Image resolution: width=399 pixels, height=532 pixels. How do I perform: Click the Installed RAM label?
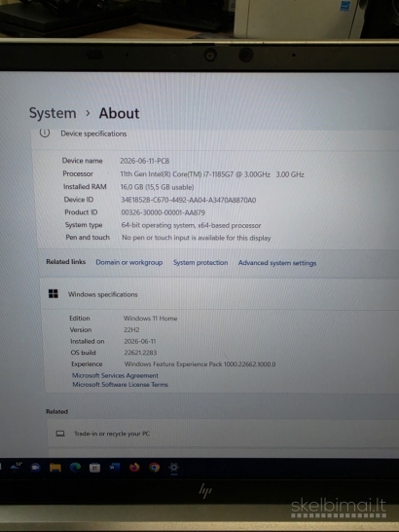pos(85,187)
